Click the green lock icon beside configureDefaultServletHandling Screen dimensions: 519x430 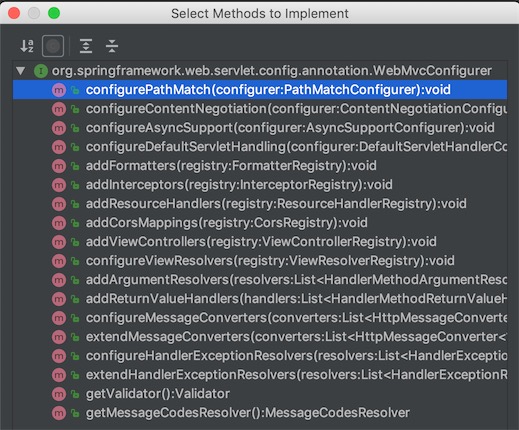click(75, 147)
